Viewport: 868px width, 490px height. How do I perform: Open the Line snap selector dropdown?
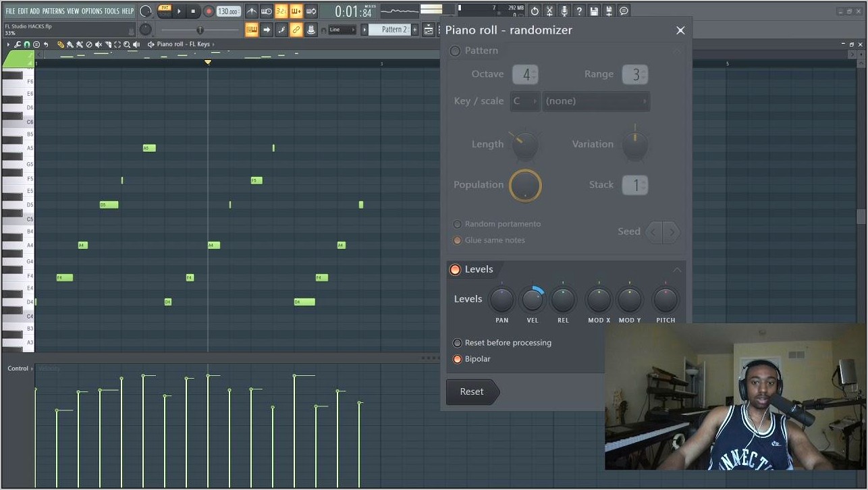point(343,30)
